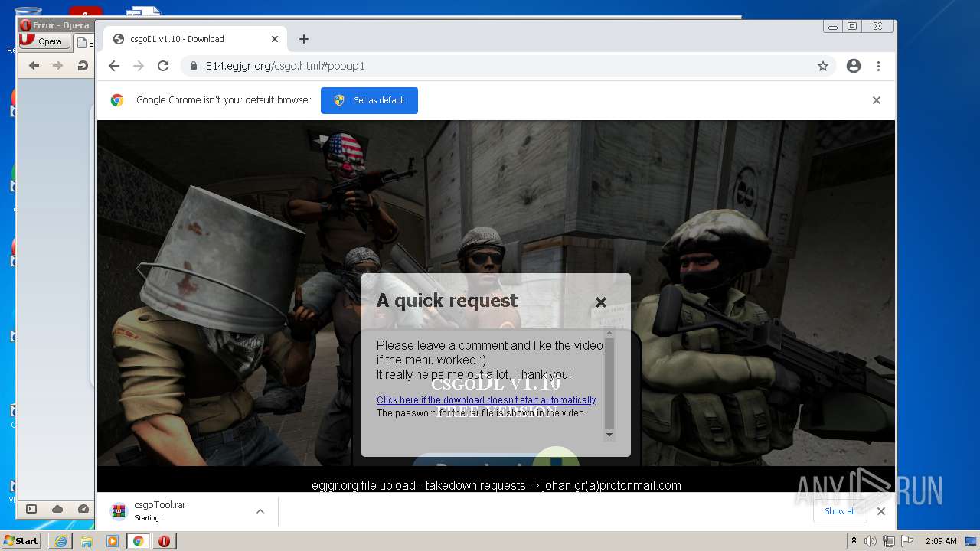Toggle Opera panels icon at bottom
Viewport: 980px width, 551px height.
pyautogui.click(x=31, y=509)
